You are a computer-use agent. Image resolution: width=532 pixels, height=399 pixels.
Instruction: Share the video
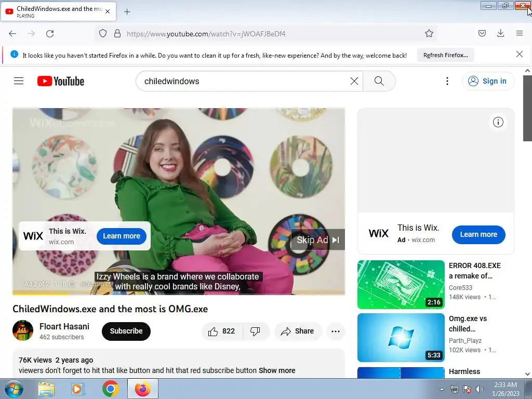298,331
